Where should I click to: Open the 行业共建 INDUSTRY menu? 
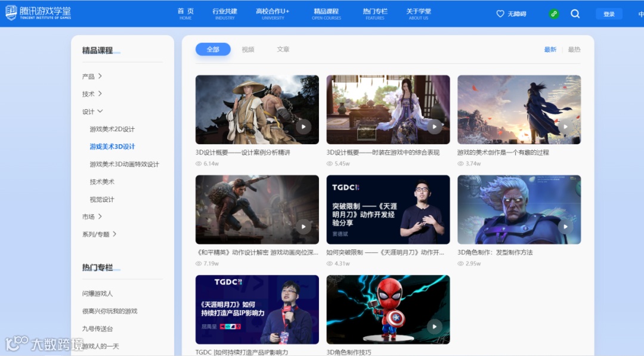click(x=225, y=14)
